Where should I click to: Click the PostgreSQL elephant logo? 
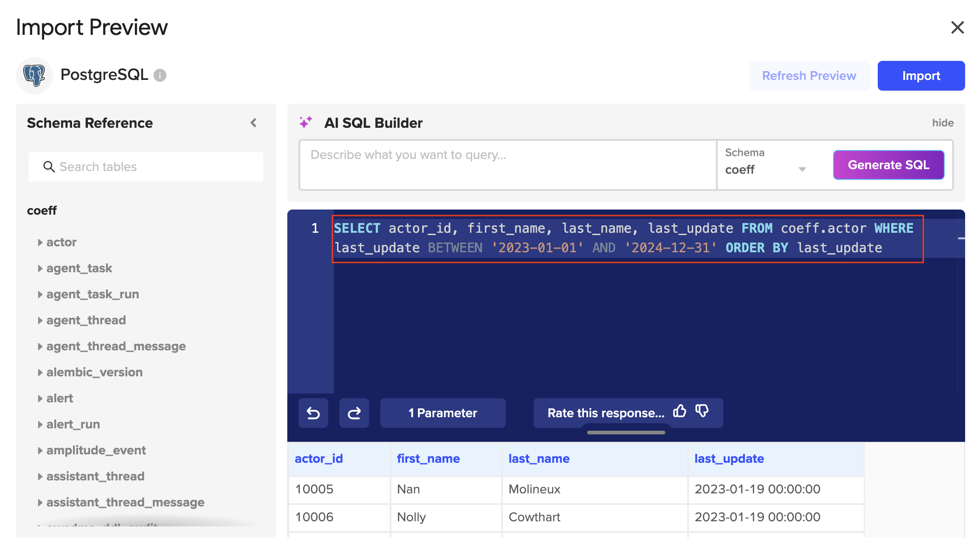tap(34, 75)
